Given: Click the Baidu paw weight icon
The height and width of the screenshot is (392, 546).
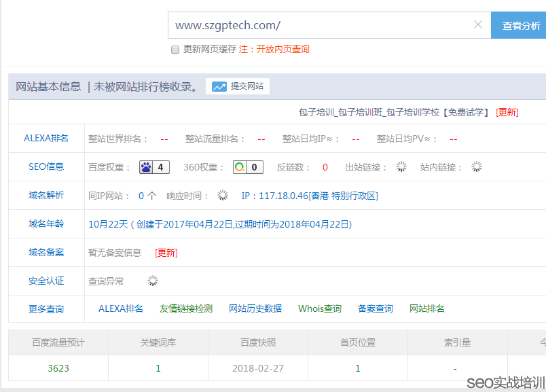Looking at the screenshot, I should click(x=147, y=167).
